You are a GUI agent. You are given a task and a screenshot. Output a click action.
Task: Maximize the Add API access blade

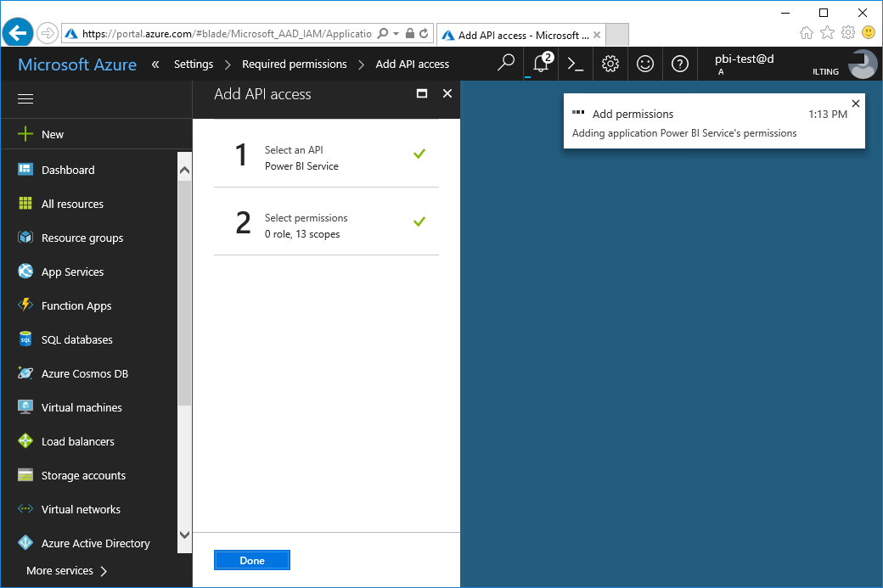coord(422,93)
